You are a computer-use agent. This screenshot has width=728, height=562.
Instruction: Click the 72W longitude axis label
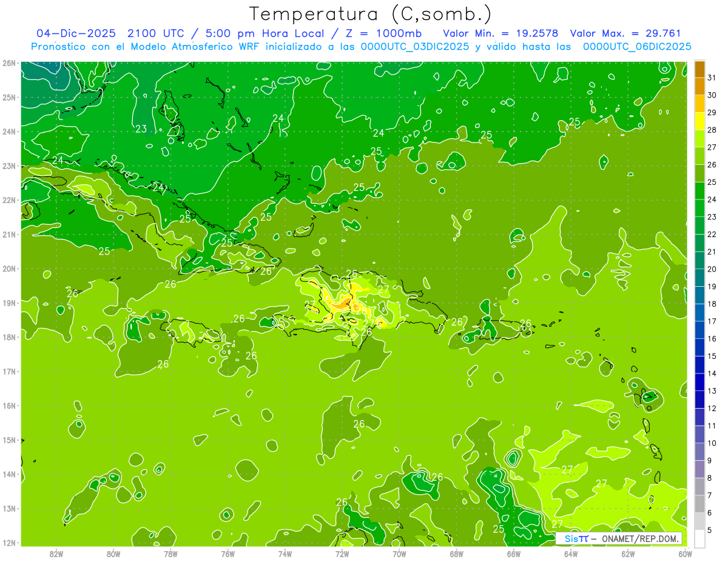coord(342,554)
